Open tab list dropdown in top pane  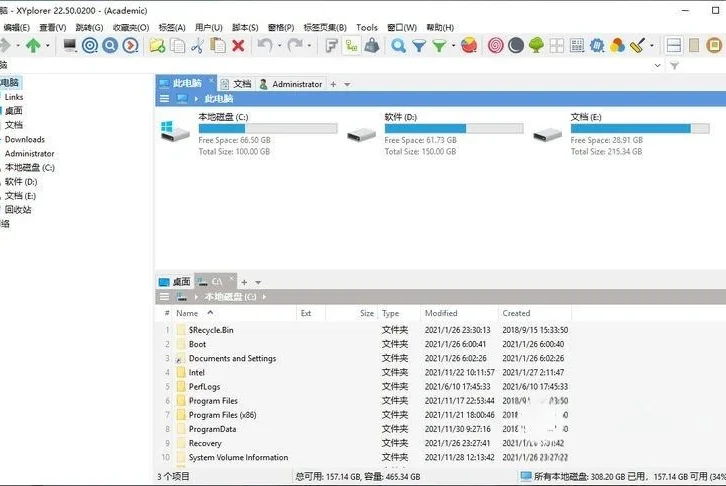347,85
